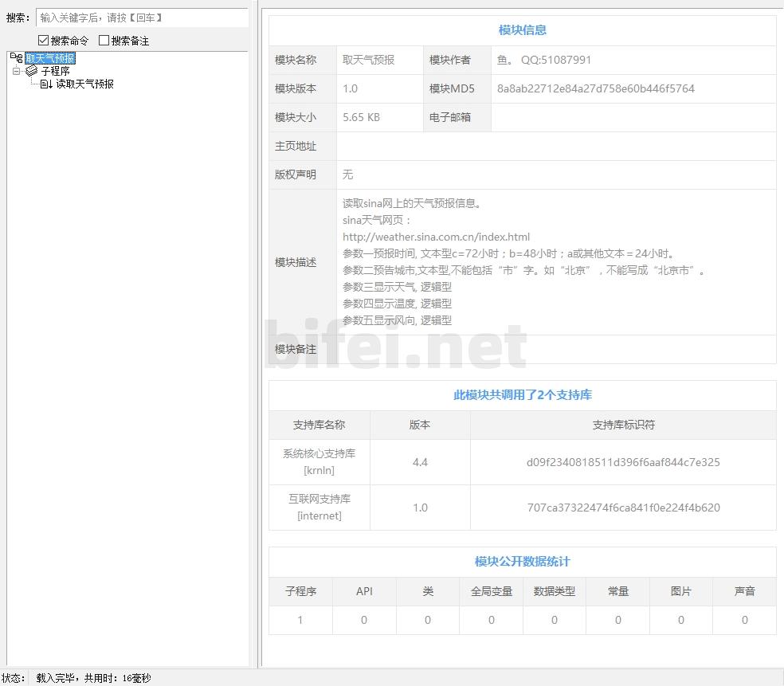The height and width of the screenshot is (686, 784).
Task: Click the 支持库标识符 column header
Action: pos(623,425)
